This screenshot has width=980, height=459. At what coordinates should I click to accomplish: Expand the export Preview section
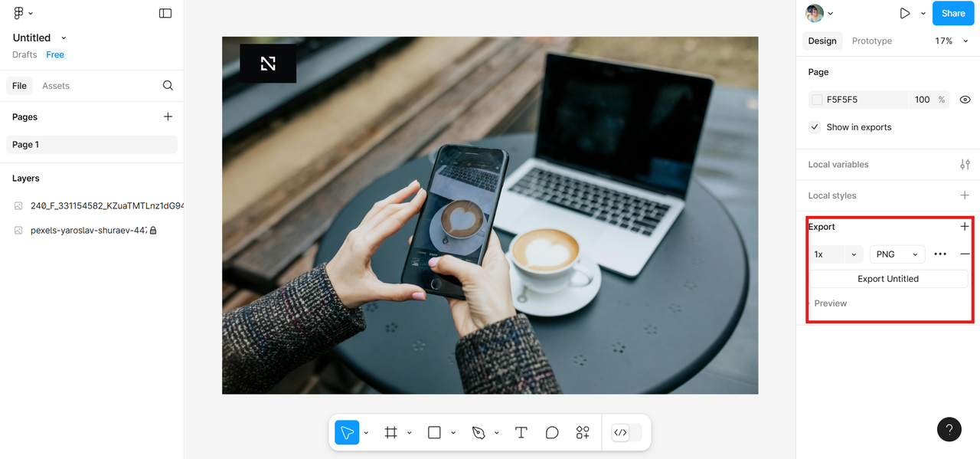[x=830, y=303]
